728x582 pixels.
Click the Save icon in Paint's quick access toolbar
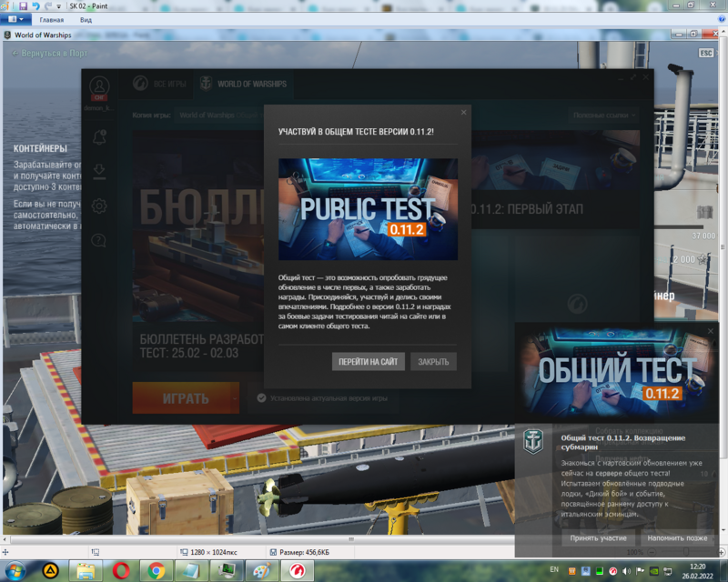tap(23, 6)
